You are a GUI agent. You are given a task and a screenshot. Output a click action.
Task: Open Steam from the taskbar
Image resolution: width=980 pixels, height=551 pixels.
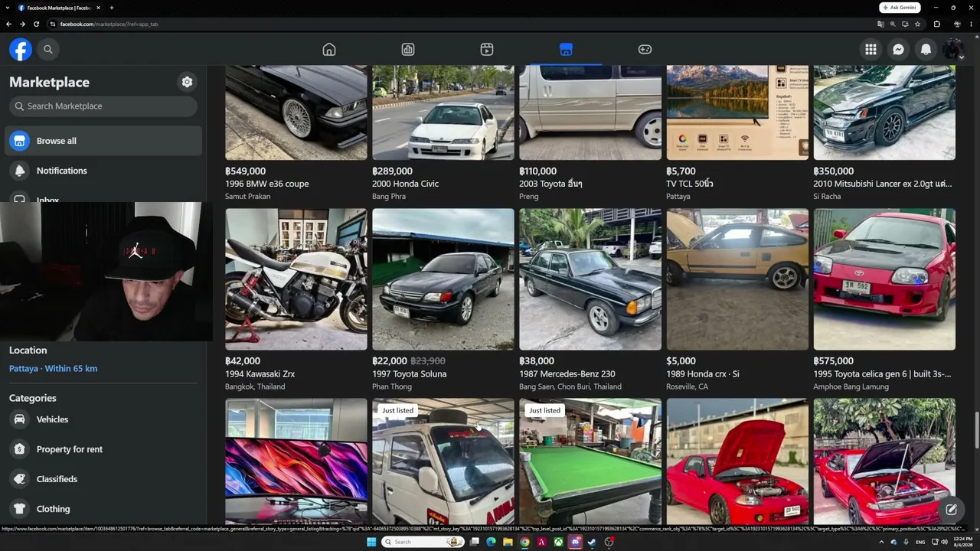592,542
